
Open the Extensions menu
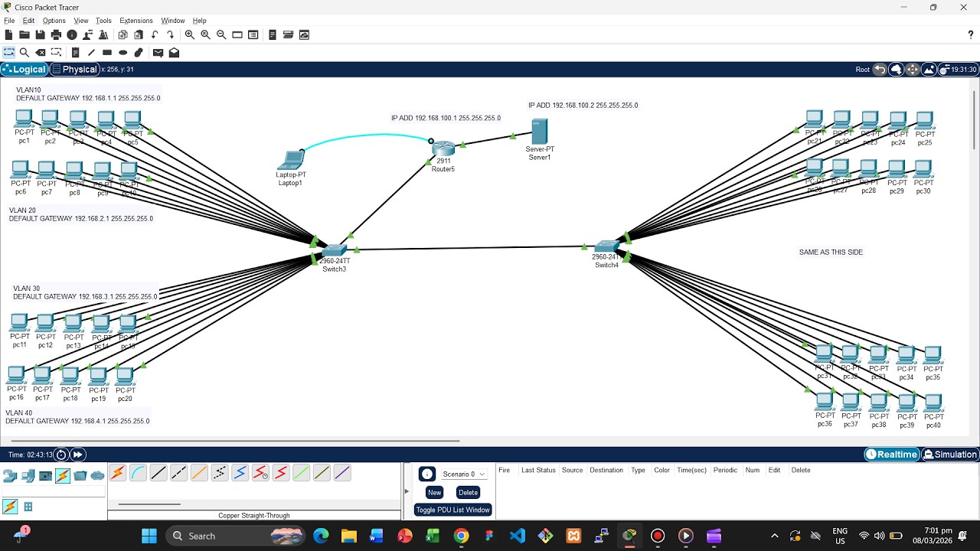[136, 21]
